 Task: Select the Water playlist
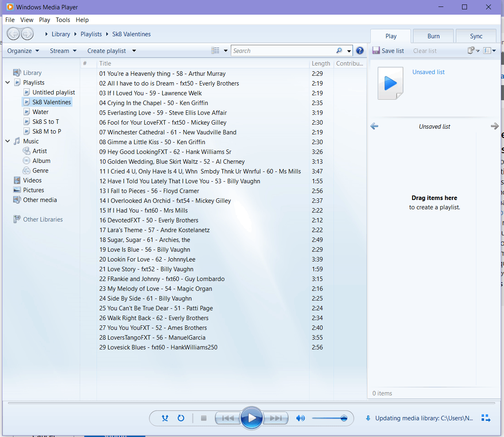[x=40, y=112]
